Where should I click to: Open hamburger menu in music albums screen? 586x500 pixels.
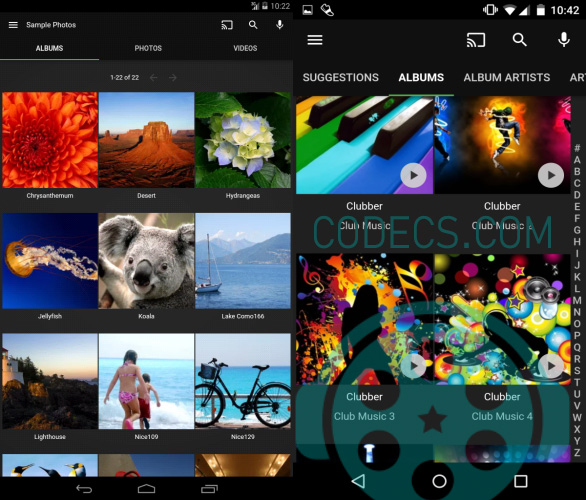(x=315, y=40)
